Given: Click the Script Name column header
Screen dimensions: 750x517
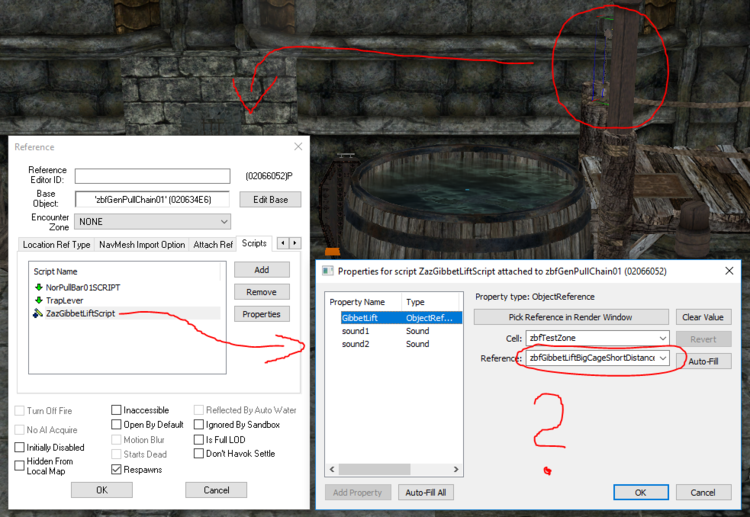Looking at the screenshot, I should tap(124, 271).
